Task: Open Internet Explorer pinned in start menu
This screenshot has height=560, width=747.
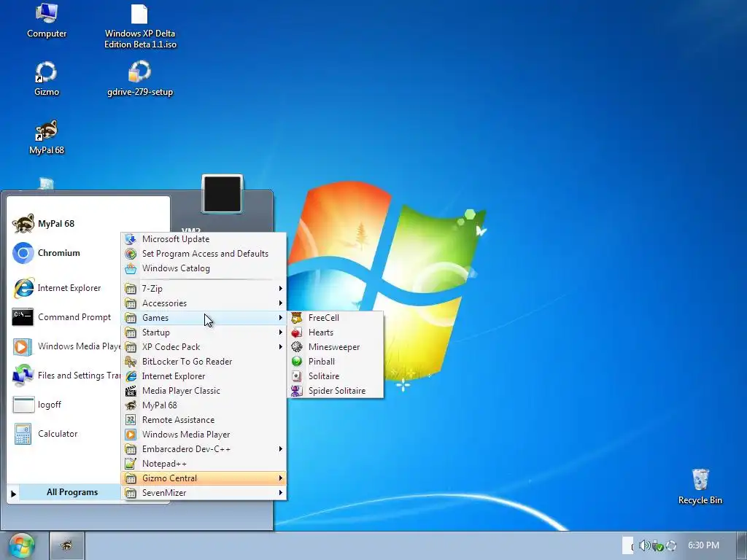Action: [x=65, y=288]
